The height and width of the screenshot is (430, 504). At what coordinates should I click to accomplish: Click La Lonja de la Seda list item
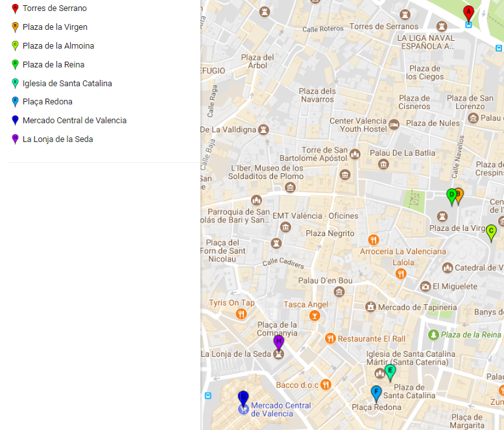(x=58, y=139)
